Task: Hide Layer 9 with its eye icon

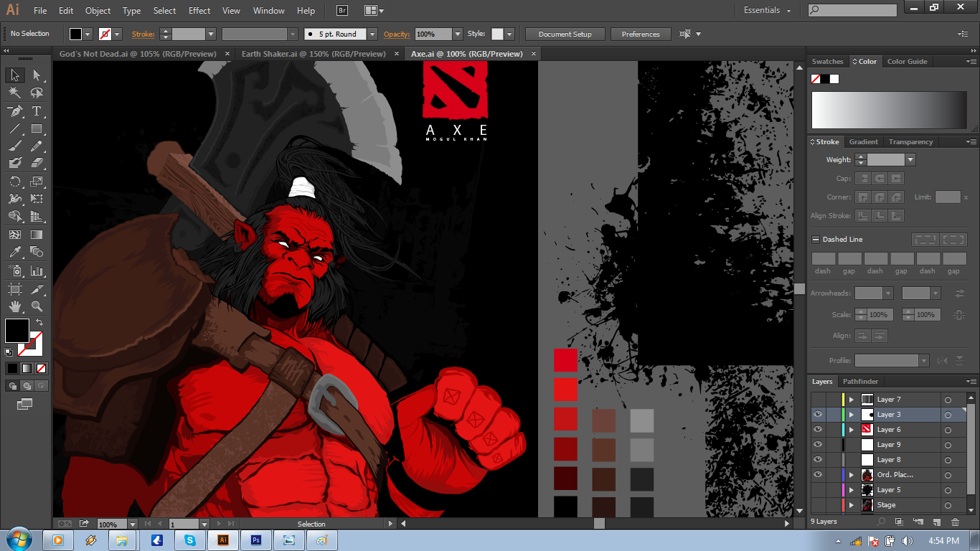Action: click(818, 444)
